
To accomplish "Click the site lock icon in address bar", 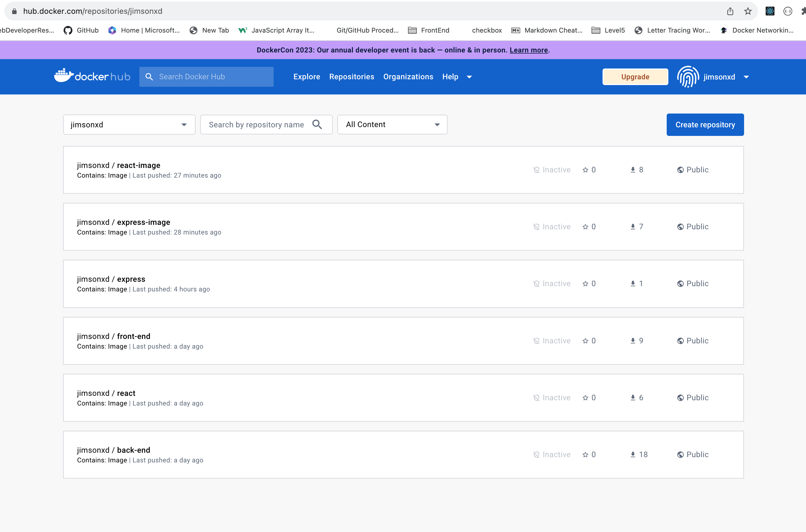I will 14,11.
